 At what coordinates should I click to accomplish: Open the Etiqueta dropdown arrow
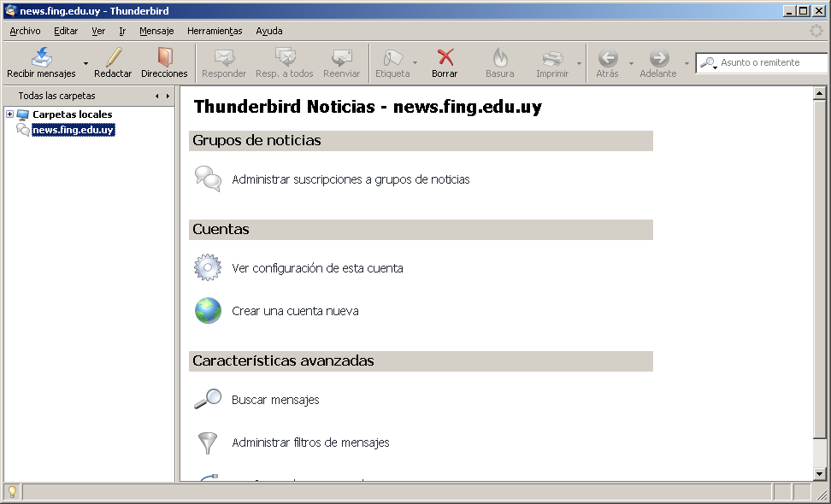[415, 63]
